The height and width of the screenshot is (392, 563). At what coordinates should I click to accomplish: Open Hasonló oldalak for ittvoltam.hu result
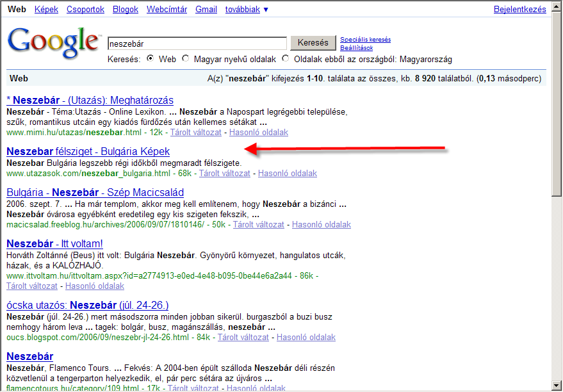[95, 286]
